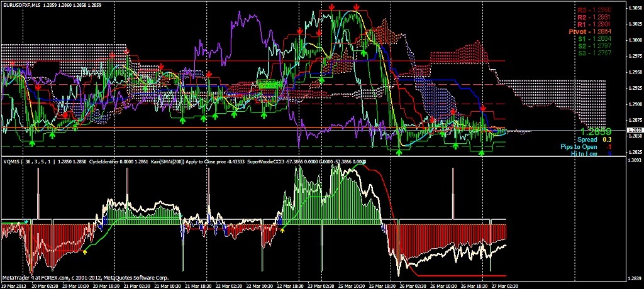Click the red sell arrow above 26 Mar 18:30

click(x=484, y=108)
